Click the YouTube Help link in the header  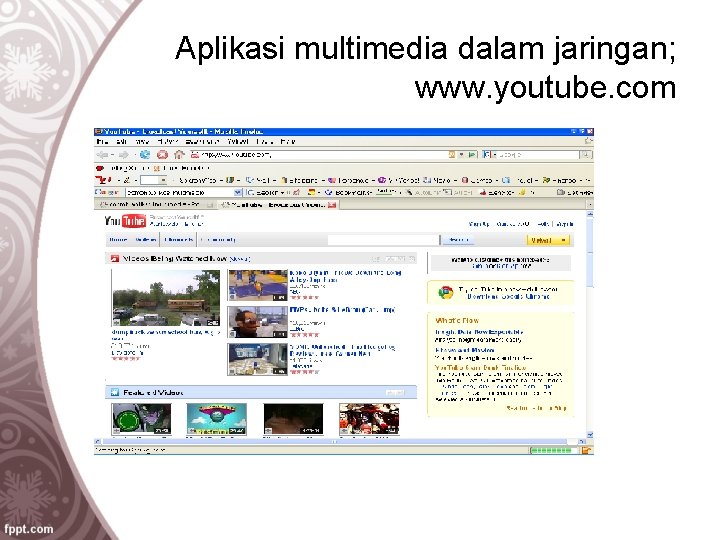tap(543, 224)
